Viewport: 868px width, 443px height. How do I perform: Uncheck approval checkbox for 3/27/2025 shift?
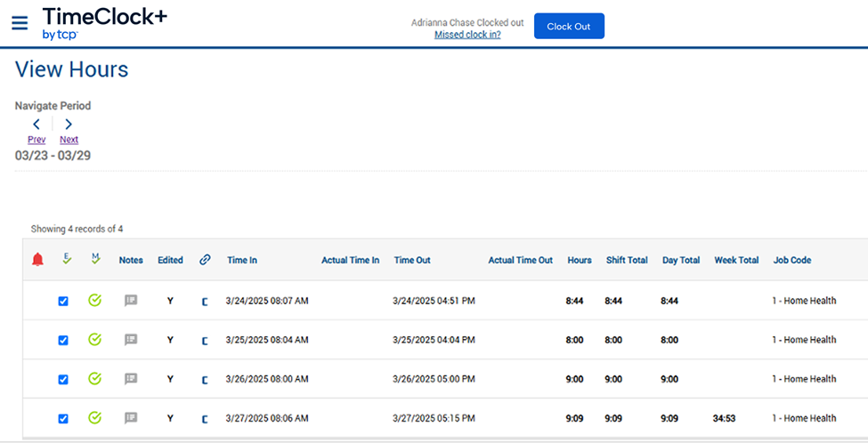63,419
